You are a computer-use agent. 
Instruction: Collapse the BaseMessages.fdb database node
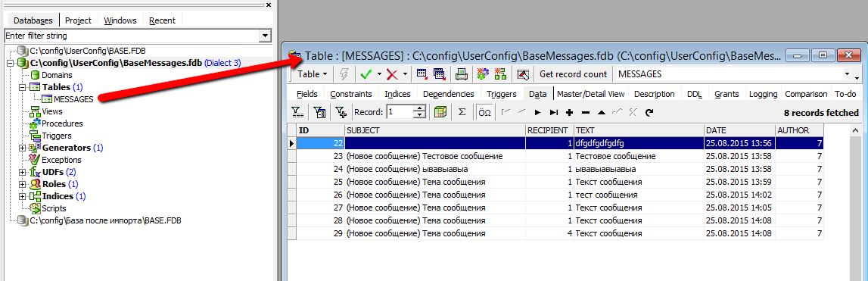pos(9,63)
